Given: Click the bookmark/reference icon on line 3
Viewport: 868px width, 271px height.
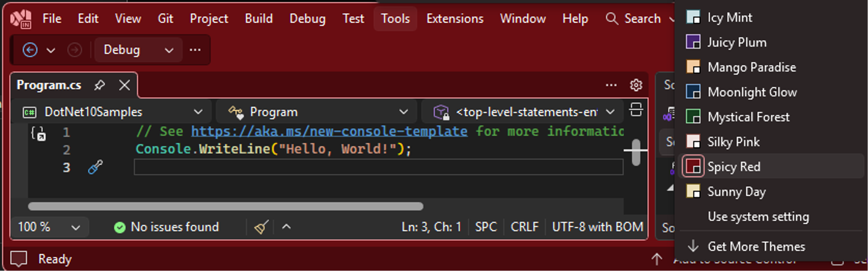Looking at the screenshot, I should coord(95,167).
